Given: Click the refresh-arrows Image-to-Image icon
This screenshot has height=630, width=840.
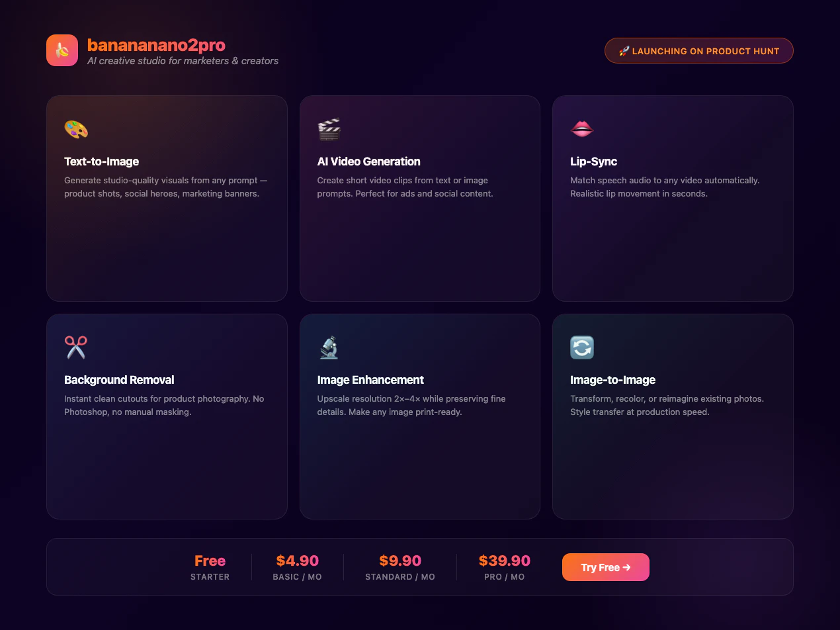Looking at the screenshot, I should tap(582, 347).
